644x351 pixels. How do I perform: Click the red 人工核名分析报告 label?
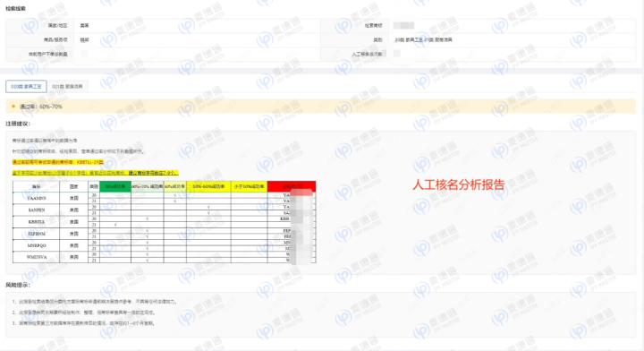pyautogui.click(x=458, y=185)
